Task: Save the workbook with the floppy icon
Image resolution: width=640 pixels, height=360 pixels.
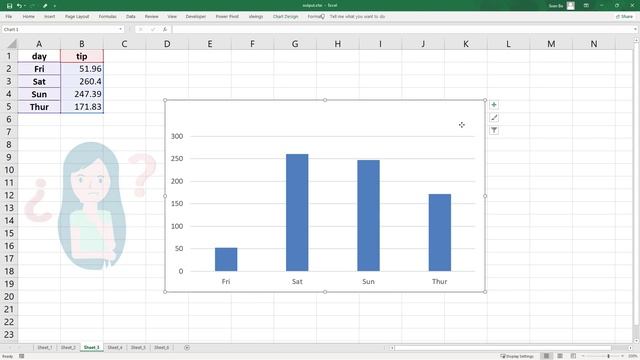Action: point(9,6)
